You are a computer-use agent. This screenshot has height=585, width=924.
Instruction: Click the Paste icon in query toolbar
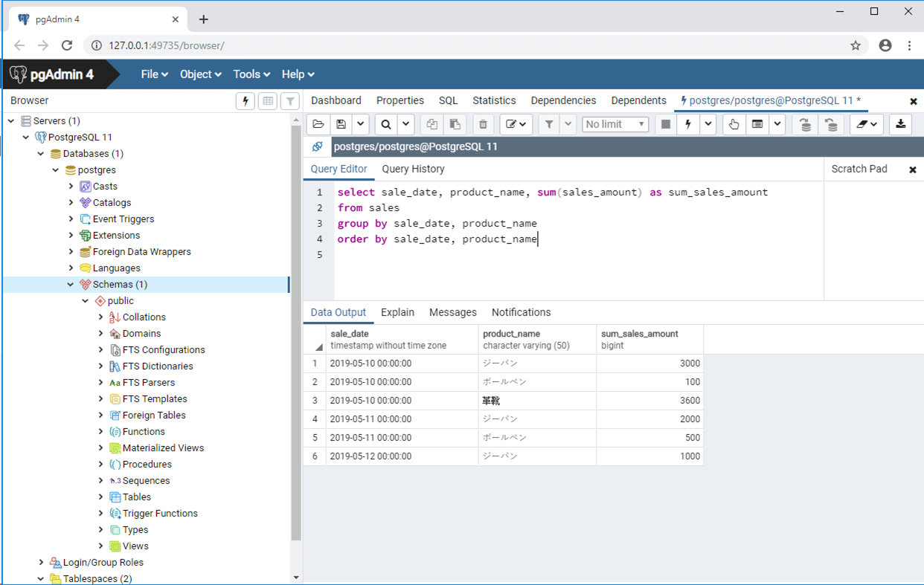pos(455,124)
